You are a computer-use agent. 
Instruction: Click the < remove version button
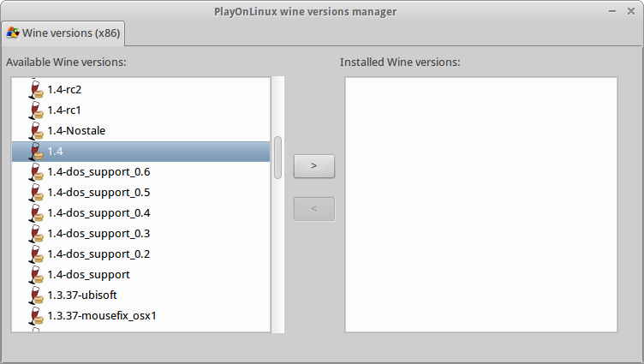pos(314,209)
